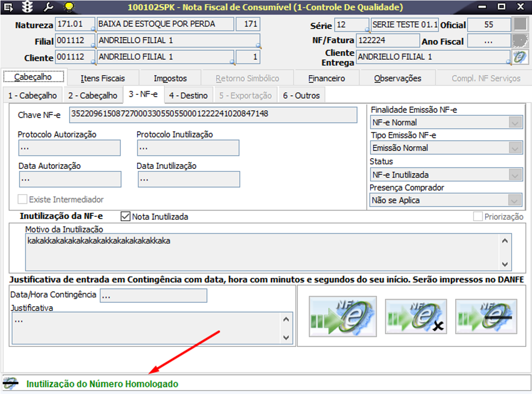Open lookup on Cliente name field
This screenshot has width=532, height=394.
coord(232,62)
